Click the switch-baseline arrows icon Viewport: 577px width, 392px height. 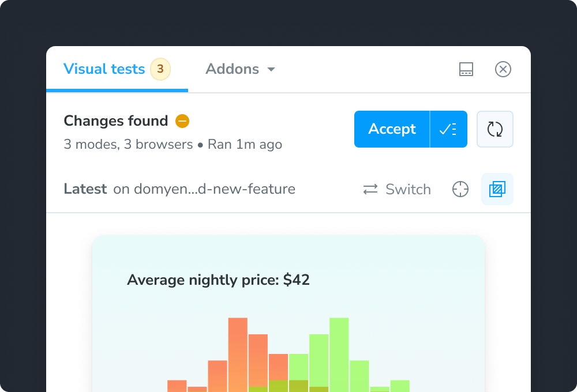(370, 189)
